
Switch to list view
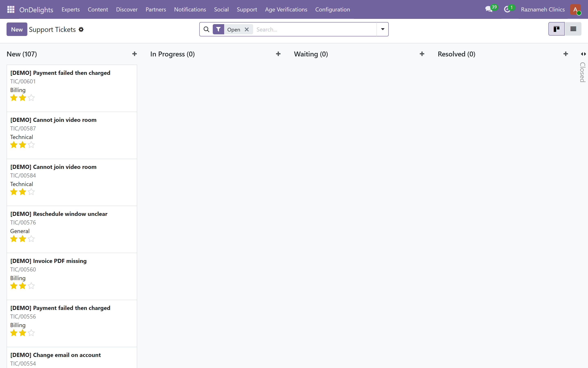pos(573,29)
